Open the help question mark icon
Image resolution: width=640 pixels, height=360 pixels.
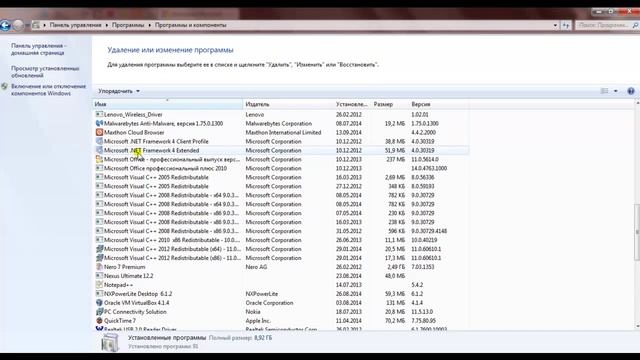click(631, 91)
